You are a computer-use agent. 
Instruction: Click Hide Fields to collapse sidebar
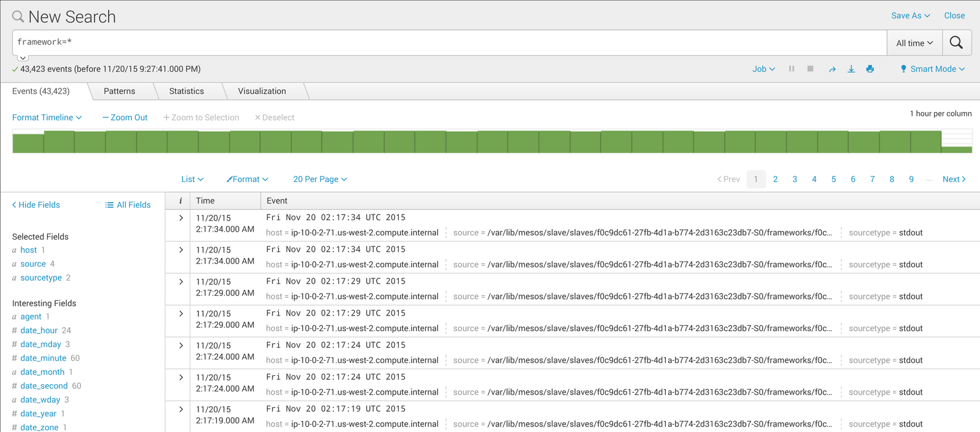pos(36,205)
